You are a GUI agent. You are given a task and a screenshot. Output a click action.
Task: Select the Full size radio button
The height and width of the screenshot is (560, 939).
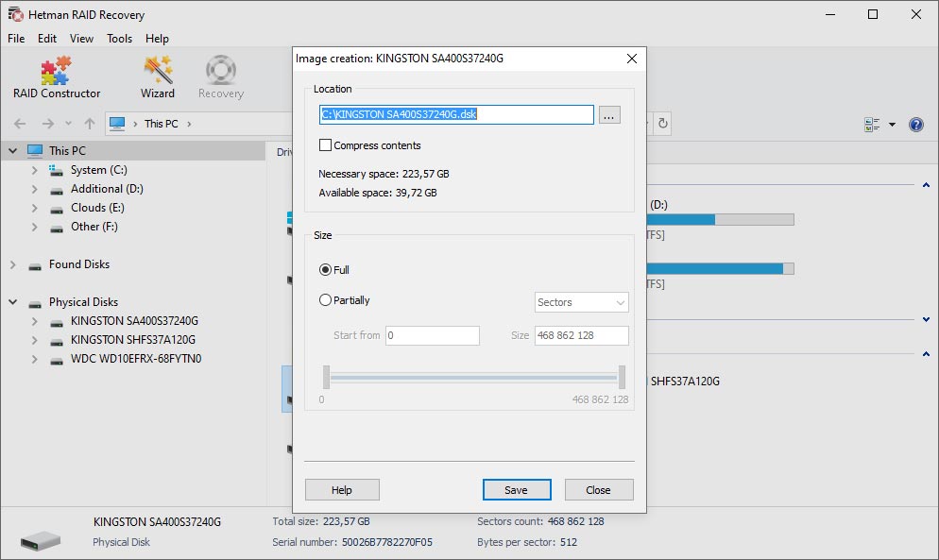point(325,269)
